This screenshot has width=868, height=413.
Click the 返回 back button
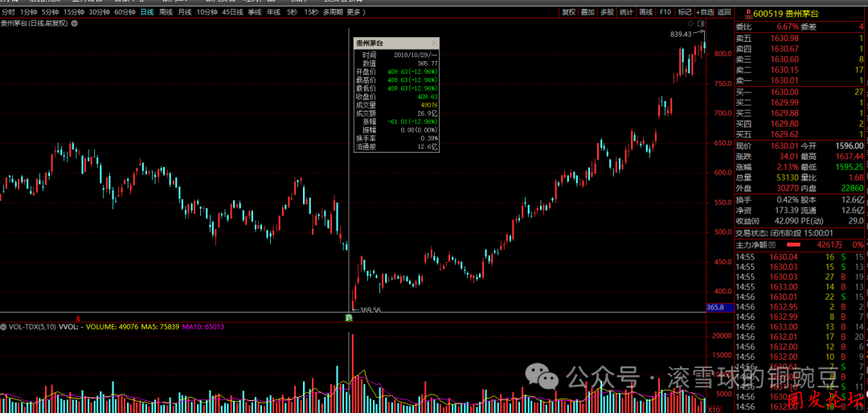[x=724, y=12]
